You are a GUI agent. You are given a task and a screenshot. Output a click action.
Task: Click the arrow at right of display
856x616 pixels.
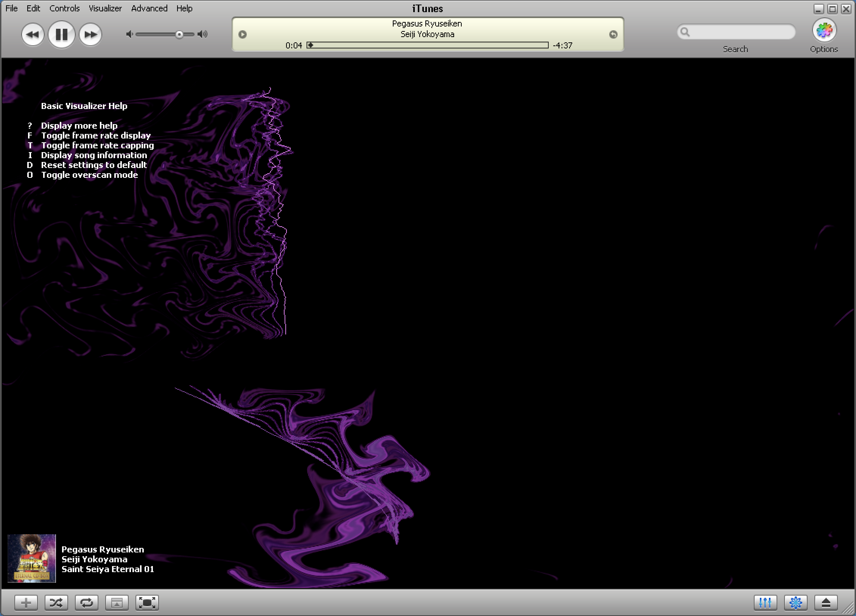pyautogui.click(x=613, y=34)
